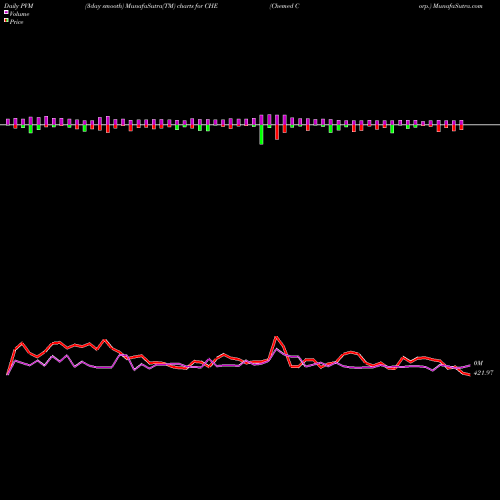Image resolution: width=500 pixels, height=500 pixels.
Task: Click the 'Price' legend label
Action: click(16, 22)
